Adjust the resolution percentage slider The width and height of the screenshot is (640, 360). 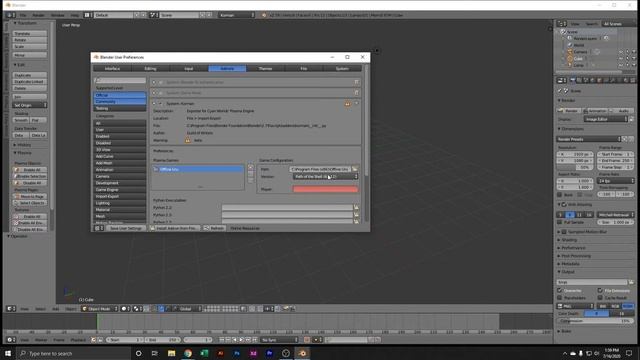pos(575,167)
